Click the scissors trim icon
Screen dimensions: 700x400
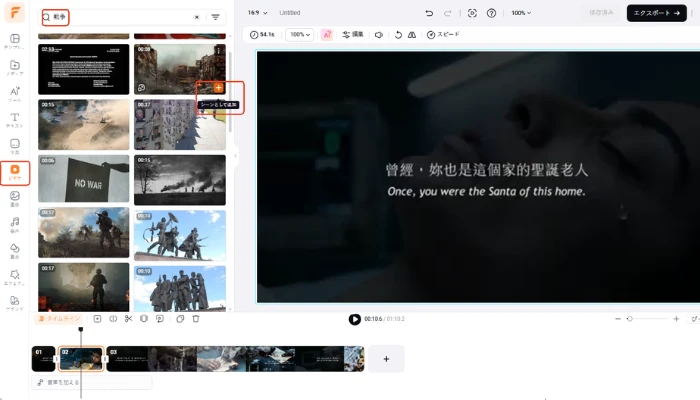(129, 319)
